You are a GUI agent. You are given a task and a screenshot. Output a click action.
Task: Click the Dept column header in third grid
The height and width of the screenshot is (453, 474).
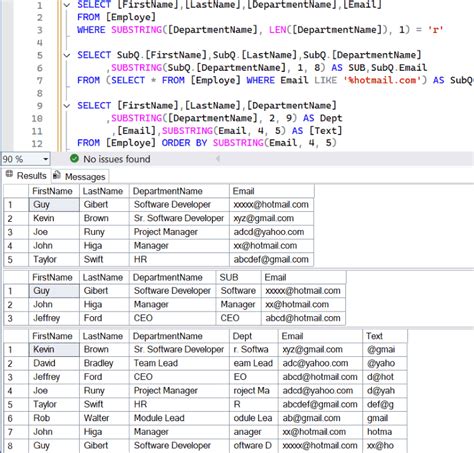[x=254, y=336]
